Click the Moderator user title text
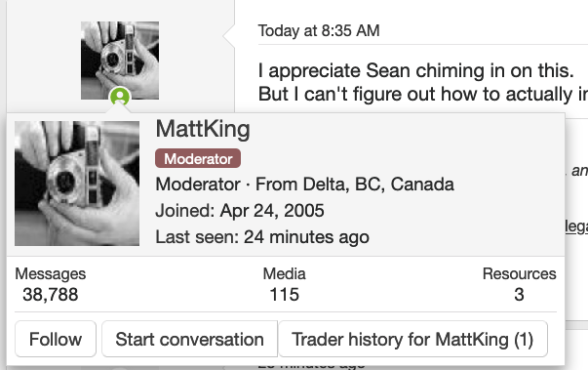 [x=198, y=185]
